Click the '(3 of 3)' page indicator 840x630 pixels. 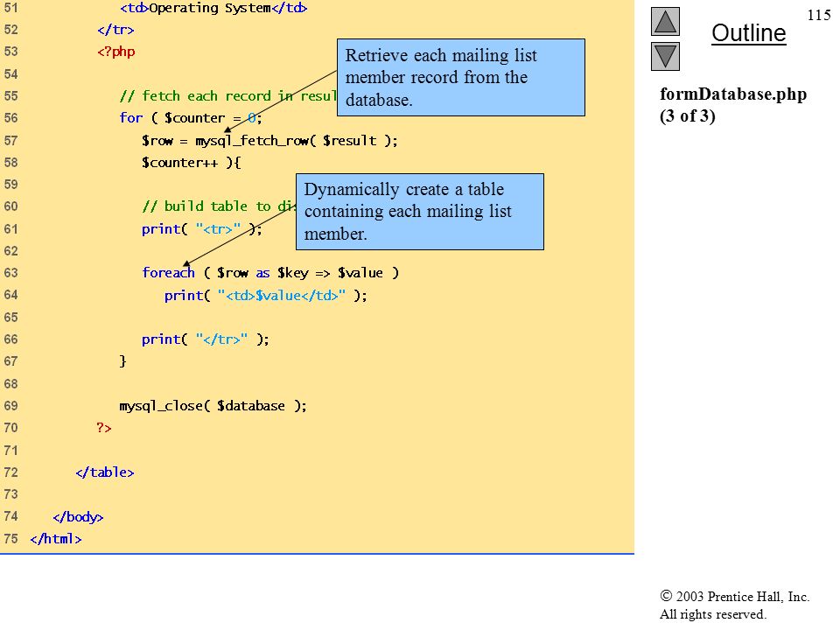(x=688, y=115)
